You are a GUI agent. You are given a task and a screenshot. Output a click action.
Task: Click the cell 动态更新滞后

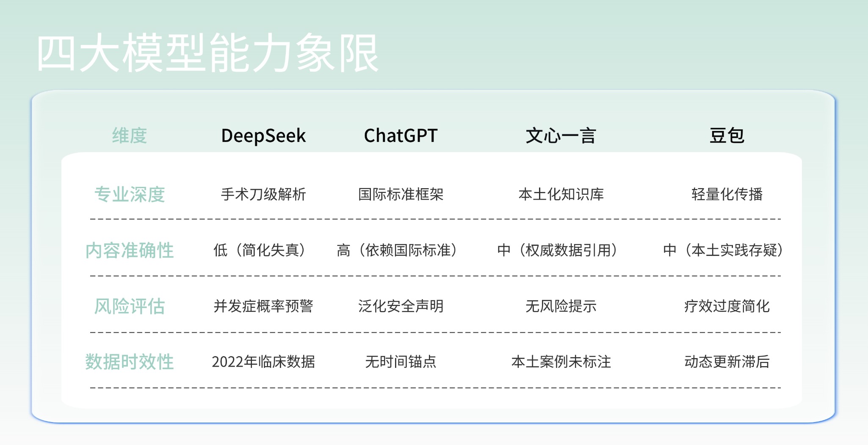pos(727,362)
